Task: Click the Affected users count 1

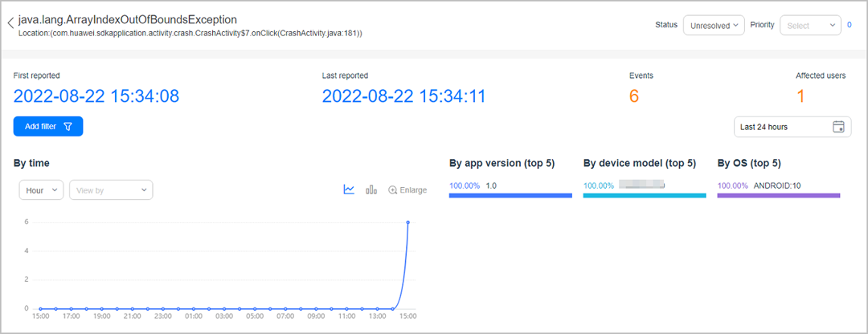Action: (800, 96)
